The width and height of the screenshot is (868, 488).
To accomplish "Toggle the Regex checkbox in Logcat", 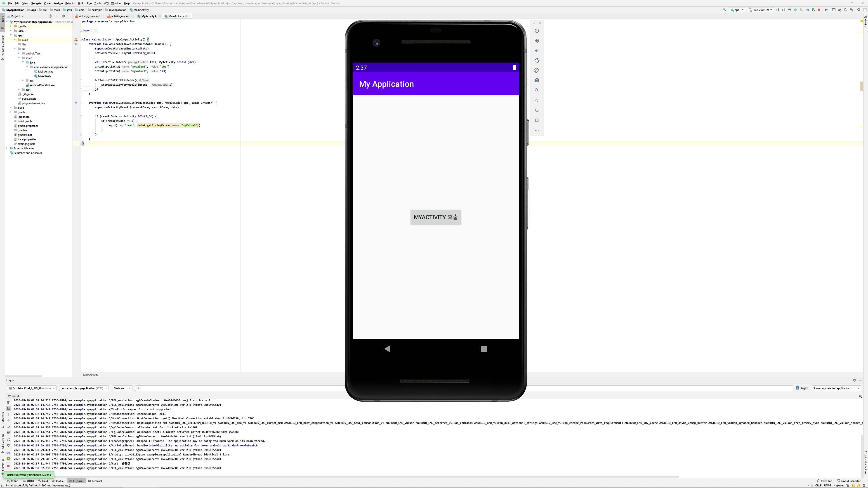I will click(x=797, y=388).
